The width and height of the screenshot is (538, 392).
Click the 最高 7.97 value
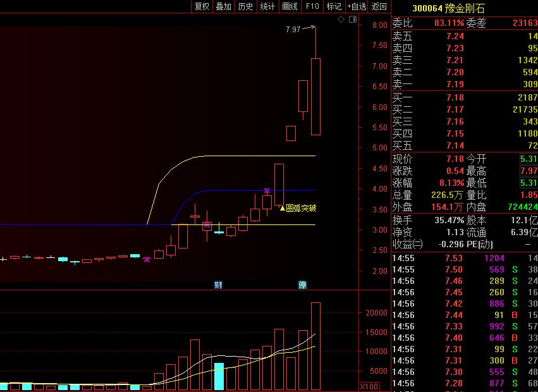[x=529, y=171]
